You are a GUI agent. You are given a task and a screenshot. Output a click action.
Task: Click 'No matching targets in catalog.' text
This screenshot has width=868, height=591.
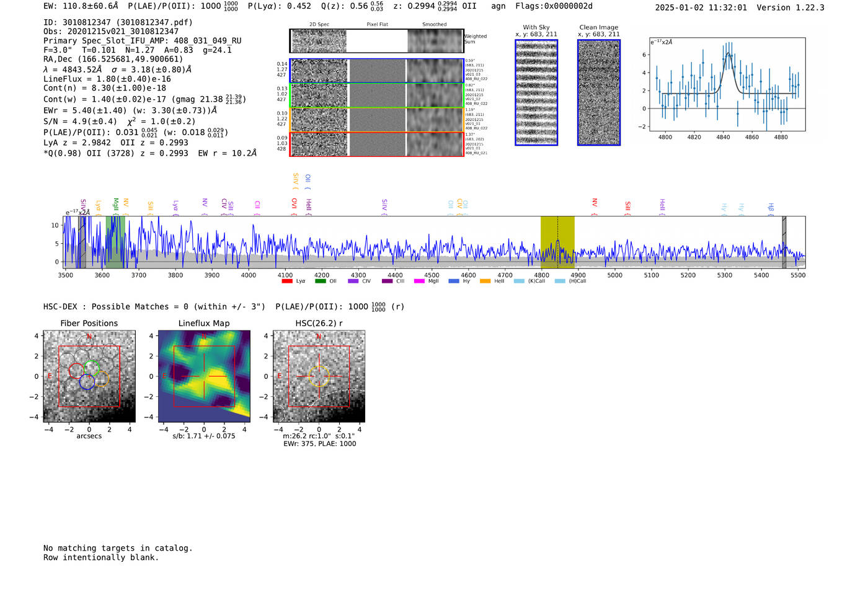click(x=118, y=548)
